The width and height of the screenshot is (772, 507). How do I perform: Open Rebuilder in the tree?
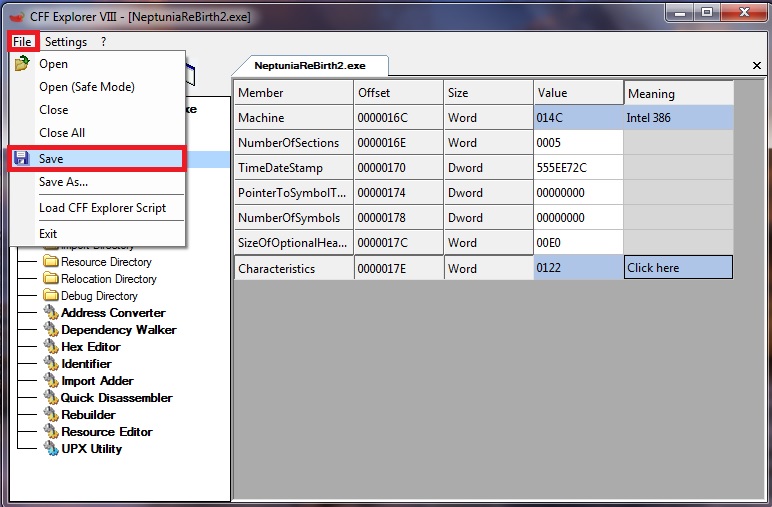[88, 414]
